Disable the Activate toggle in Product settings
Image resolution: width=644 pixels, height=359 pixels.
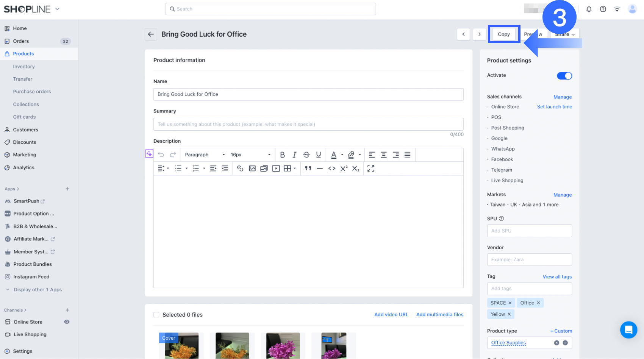click(564, 75)
